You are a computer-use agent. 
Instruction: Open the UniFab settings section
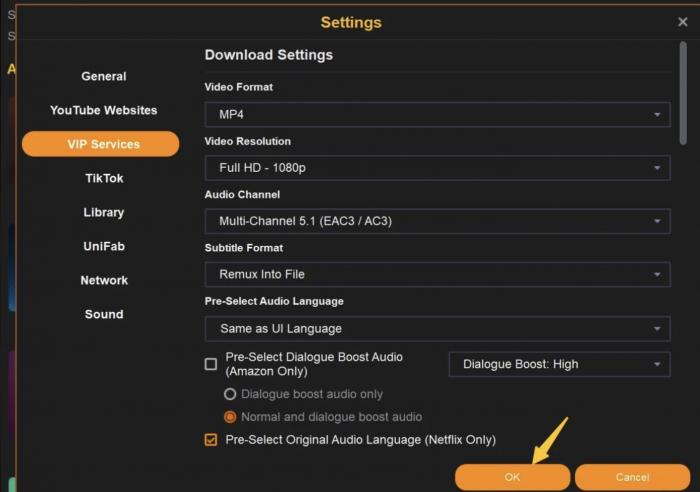pos(104,246)
